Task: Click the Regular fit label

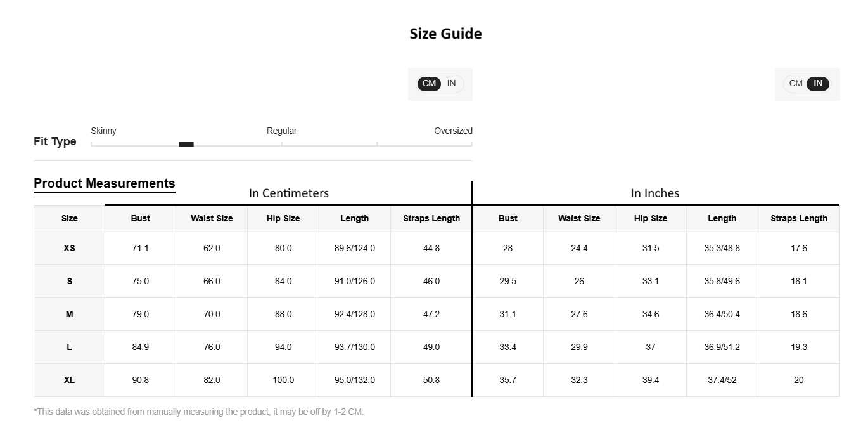Action: 281,131
